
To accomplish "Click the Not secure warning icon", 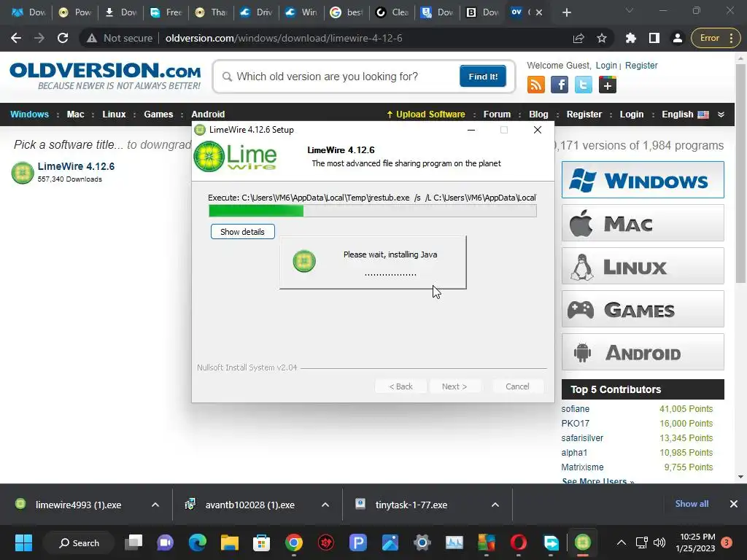I will 92,38.
